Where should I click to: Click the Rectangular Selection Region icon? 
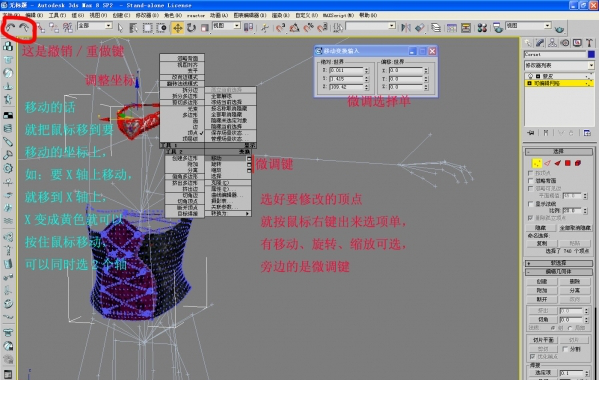pos(147,28)
